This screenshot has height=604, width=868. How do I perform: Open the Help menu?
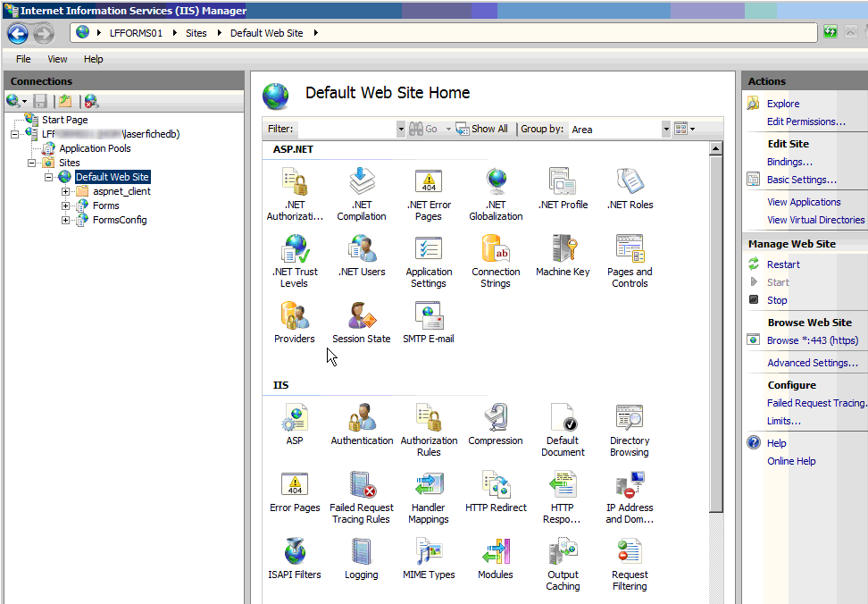[x=93, y=59]
